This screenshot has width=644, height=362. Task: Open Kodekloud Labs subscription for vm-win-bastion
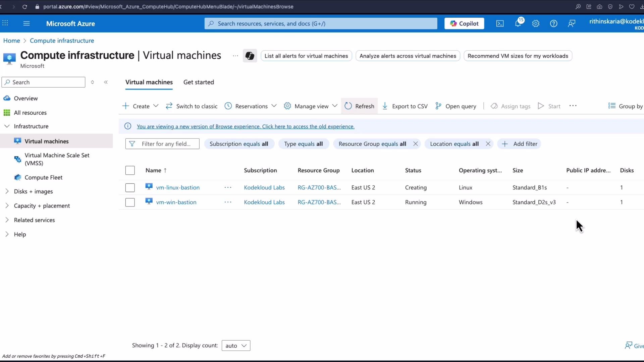(x=264, y=202)
